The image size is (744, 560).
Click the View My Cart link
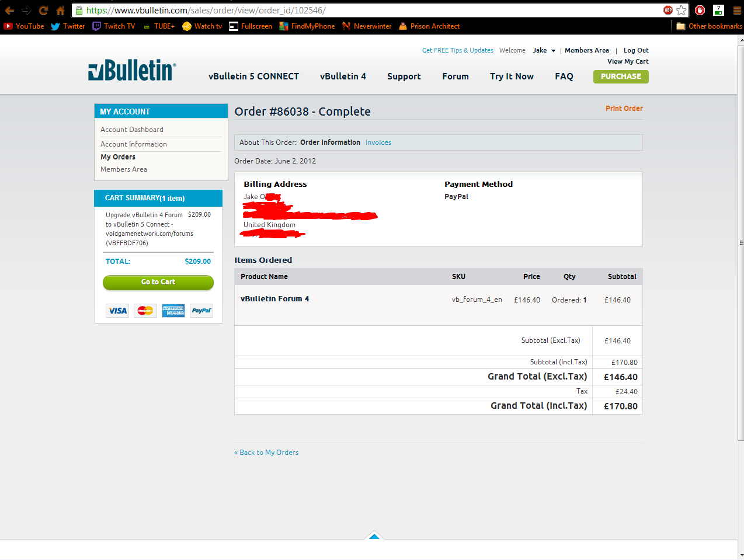click(628, 61)
